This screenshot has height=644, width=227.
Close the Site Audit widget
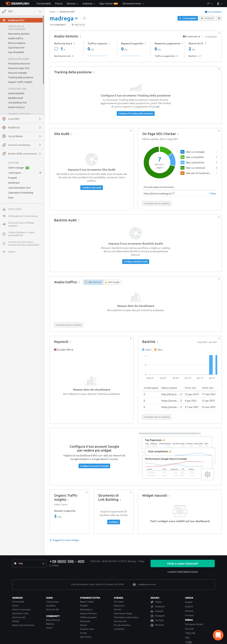[x=131, y=131]
